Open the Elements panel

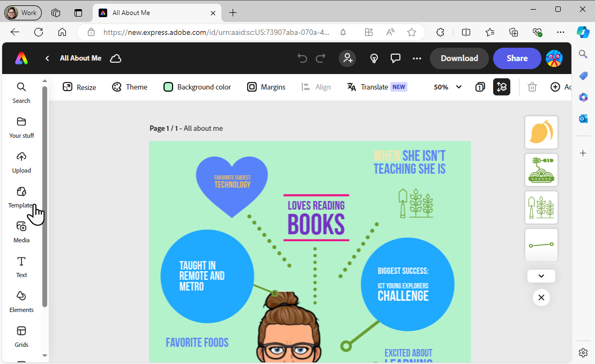click(x=21, y=302)
